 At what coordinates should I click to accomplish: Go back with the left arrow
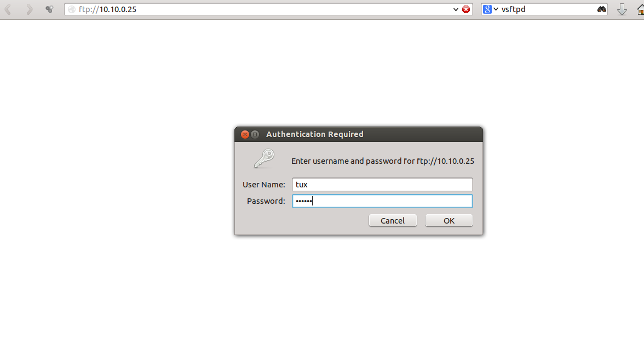point(8,9)
